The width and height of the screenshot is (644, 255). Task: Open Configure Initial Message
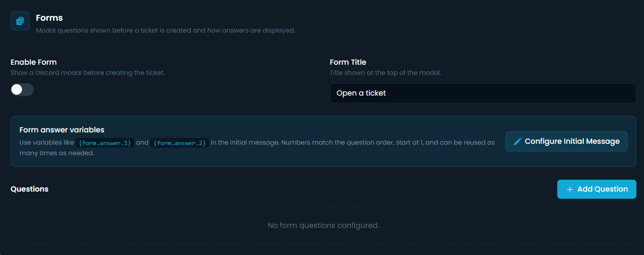coord(566,141)
